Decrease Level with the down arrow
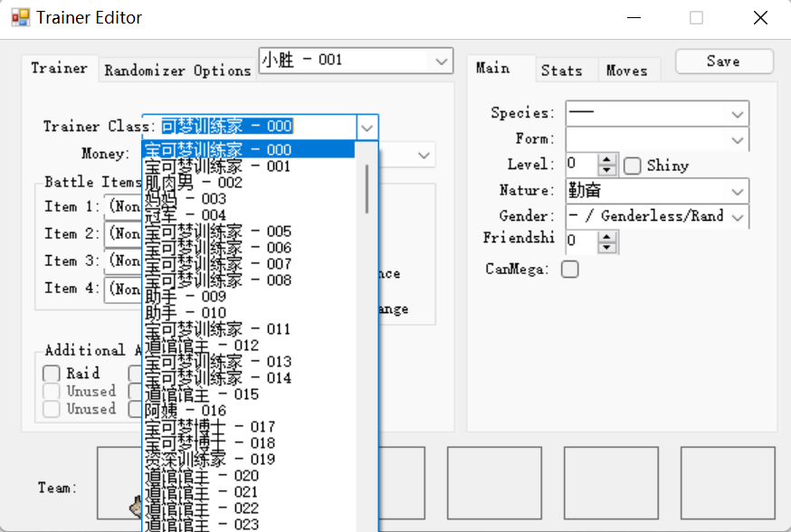The image size is (791, 532). point(607,170)
